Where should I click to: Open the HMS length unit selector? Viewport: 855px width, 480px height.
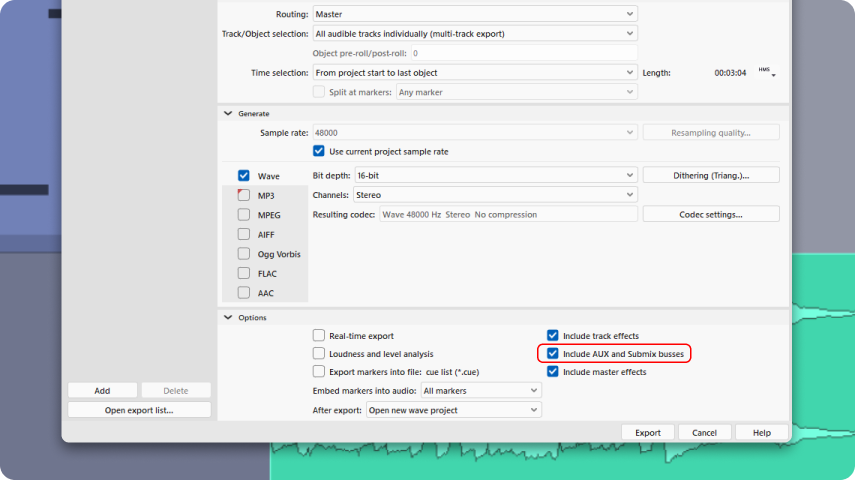767,72
